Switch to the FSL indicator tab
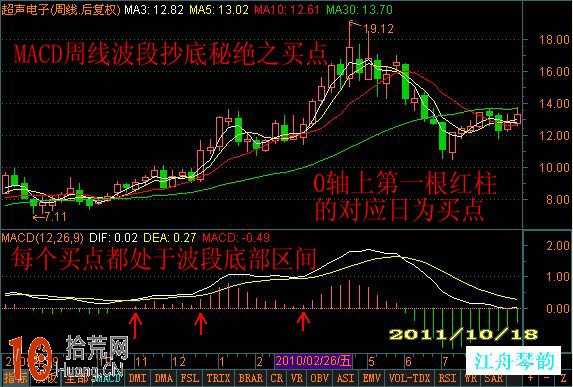The width and height of the screenshot is (573, 387). pos(189,378)
